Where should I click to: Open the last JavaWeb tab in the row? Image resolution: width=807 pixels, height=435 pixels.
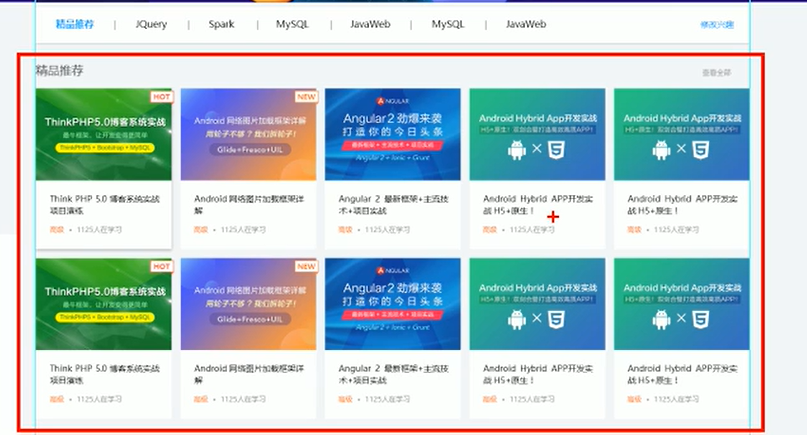click(x=525, y=24)
